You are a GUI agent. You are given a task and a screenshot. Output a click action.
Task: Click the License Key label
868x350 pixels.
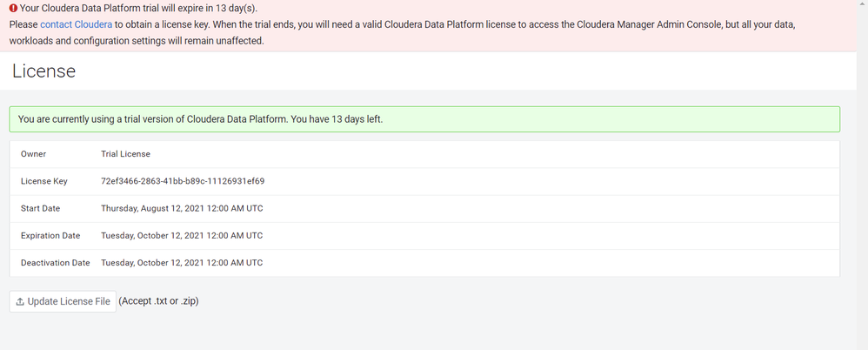pos(43,181)
